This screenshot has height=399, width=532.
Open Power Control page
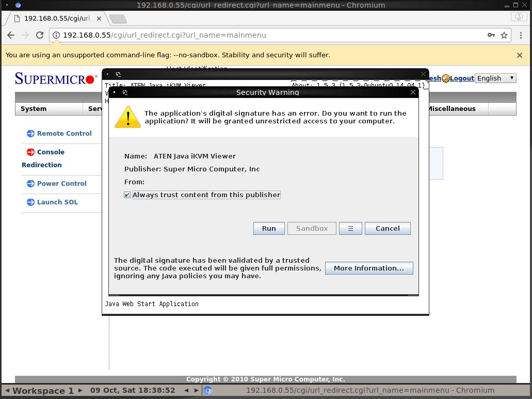(x=62, y=184)
